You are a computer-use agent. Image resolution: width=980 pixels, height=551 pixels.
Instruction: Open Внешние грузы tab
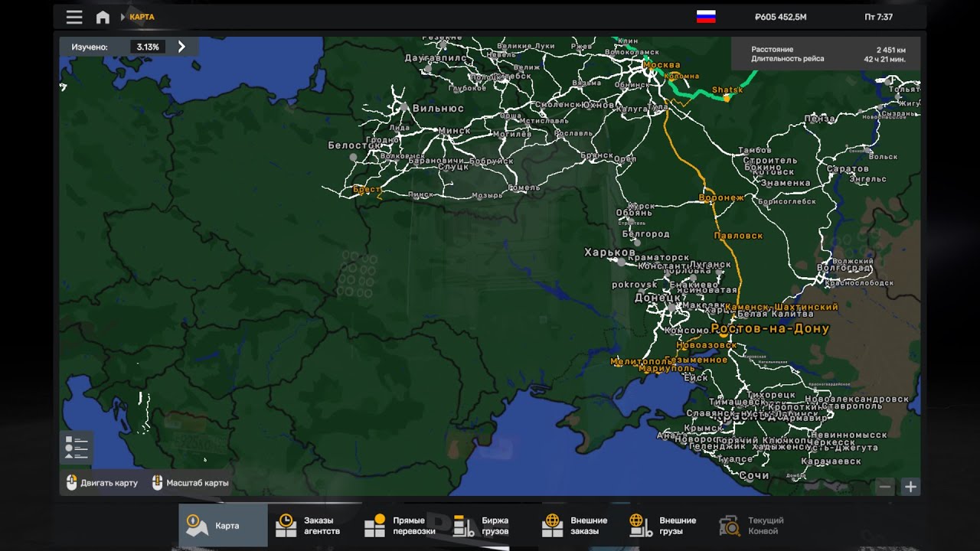[x=667, y=526]
